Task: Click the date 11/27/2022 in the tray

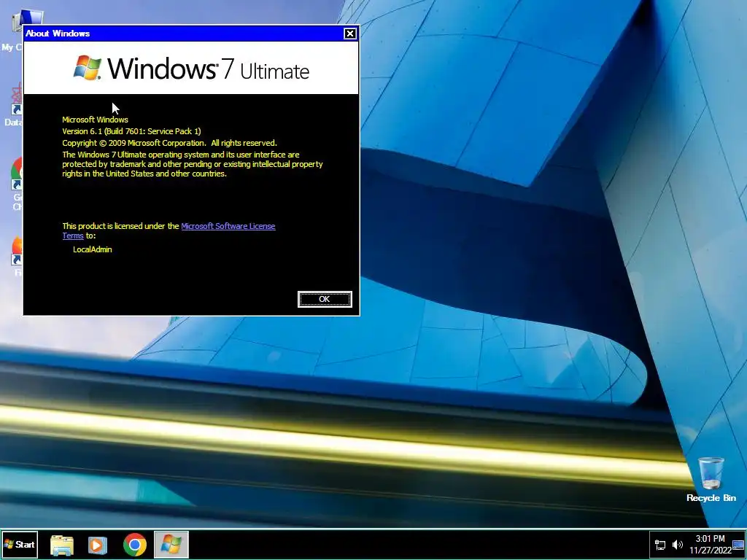Action: click(710, 551)
